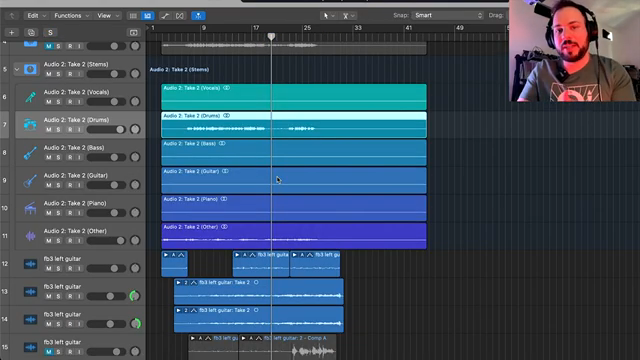The image size is (640, 360).
Task: Adjust track 13 fb3 left guitar volume
Action: tap(106, 296)
